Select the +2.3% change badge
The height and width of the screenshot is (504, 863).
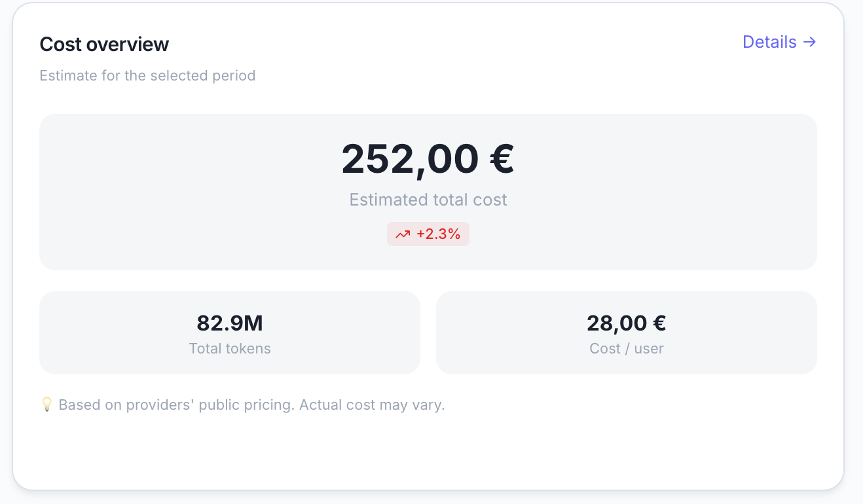[x=428, y=234]
